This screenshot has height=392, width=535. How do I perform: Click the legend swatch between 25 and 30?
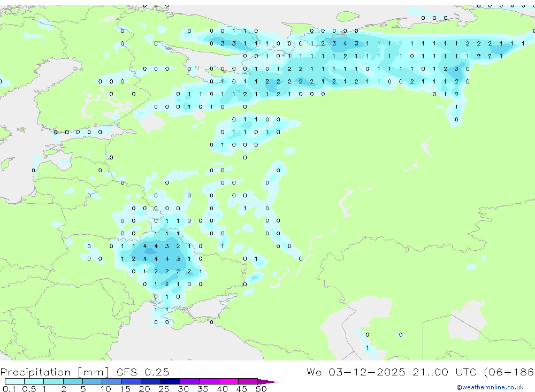(170, 381)
